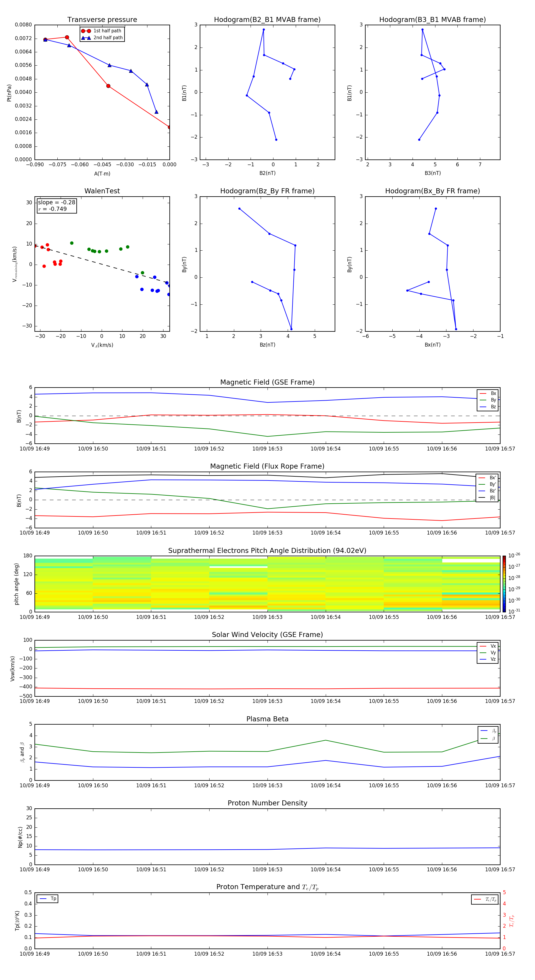This screenshot has width=535, height=980.
Task: Click the 'Hodogram(Bx_By FR frame)' title
Action: tap(432, 191)
